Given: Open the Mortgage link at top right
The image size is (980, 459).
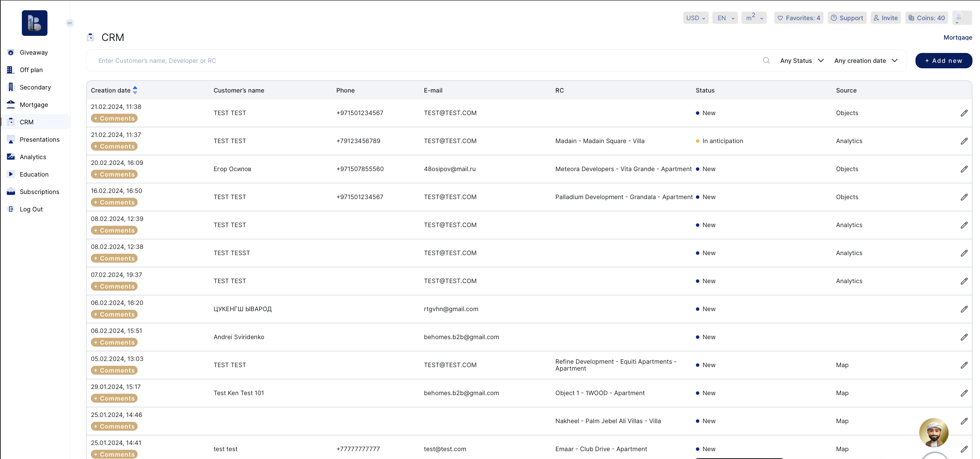Looking at the screenshot, I should point(957,37).
